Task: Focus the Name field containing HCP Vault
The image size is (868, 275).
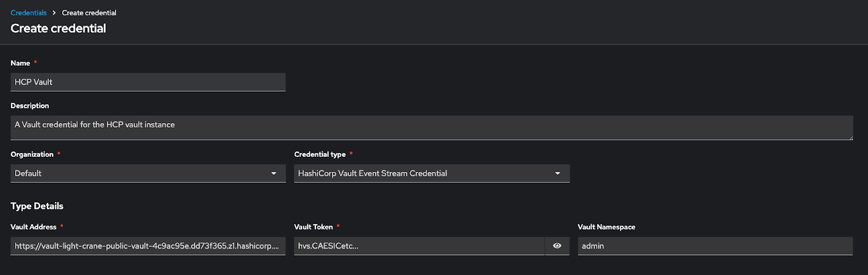Action: [148, 82]
